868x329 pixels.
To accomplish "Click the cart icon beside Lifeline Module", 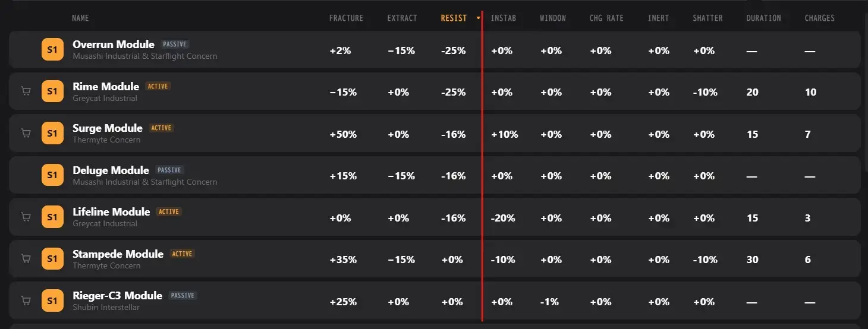I will pos(26,217).
